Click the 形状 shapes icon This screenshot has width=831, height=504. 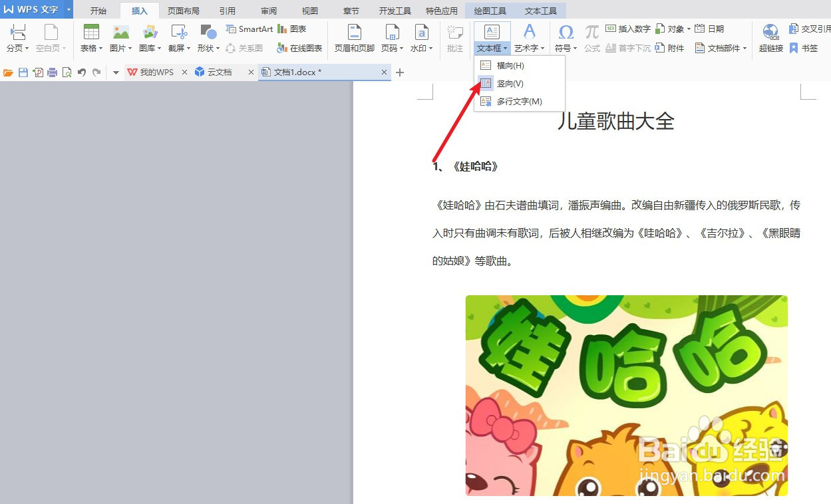pyautogui.click(x=208, y=32)
